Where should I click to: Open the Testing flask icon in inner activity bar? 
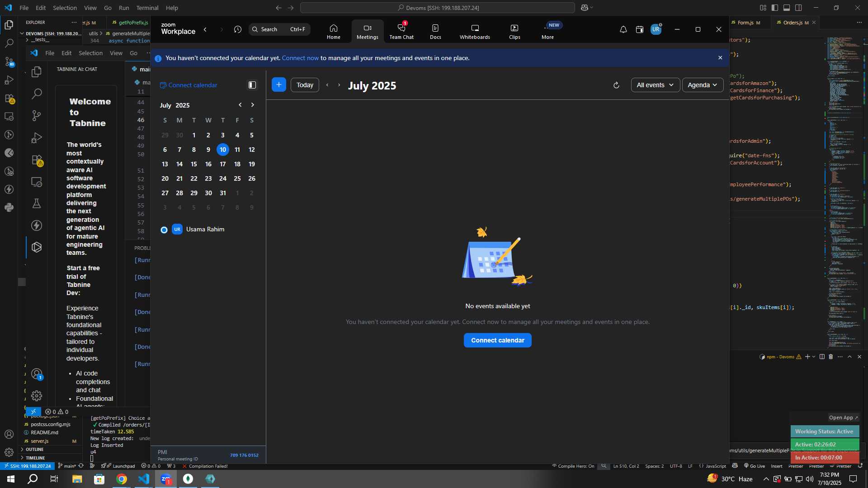37,203
